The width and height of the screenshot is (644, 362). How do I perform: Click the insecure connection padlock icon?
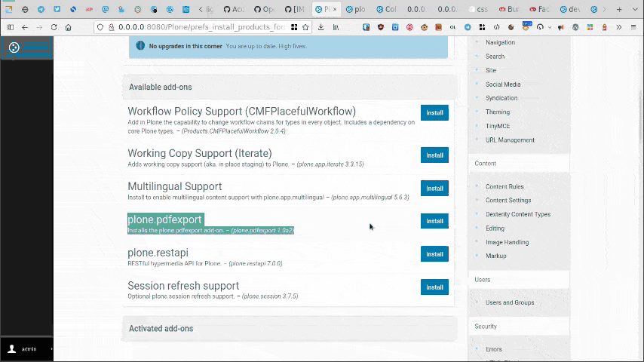[x=111, y=27]
